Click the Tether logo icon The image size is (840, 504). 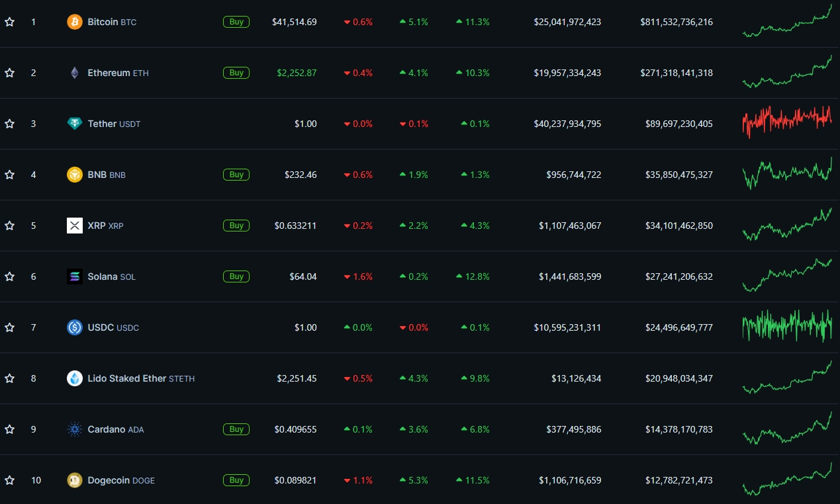(75, 124)
